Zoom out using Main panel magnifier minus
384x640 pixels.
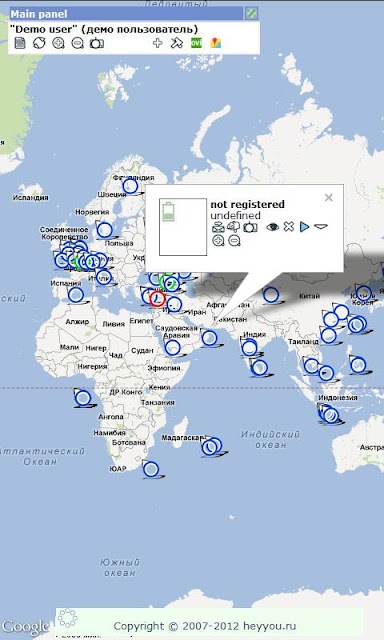78,43
